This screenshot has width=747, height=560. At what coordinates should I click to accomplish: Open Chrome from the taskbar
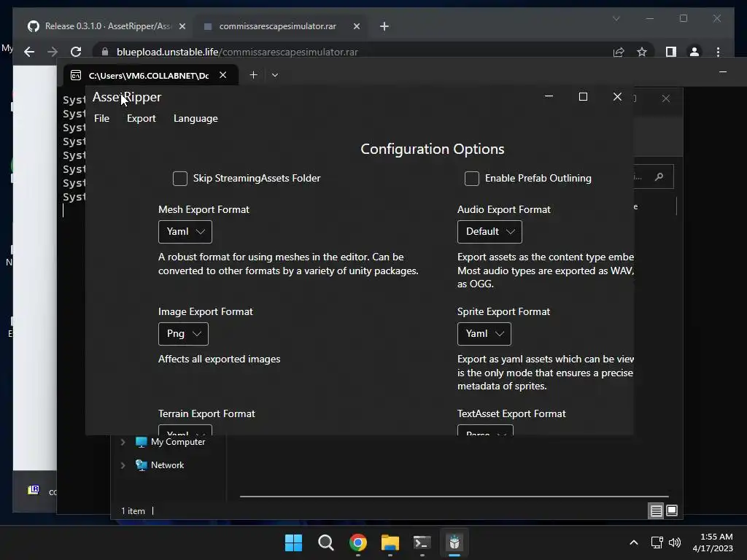[357, 542]
